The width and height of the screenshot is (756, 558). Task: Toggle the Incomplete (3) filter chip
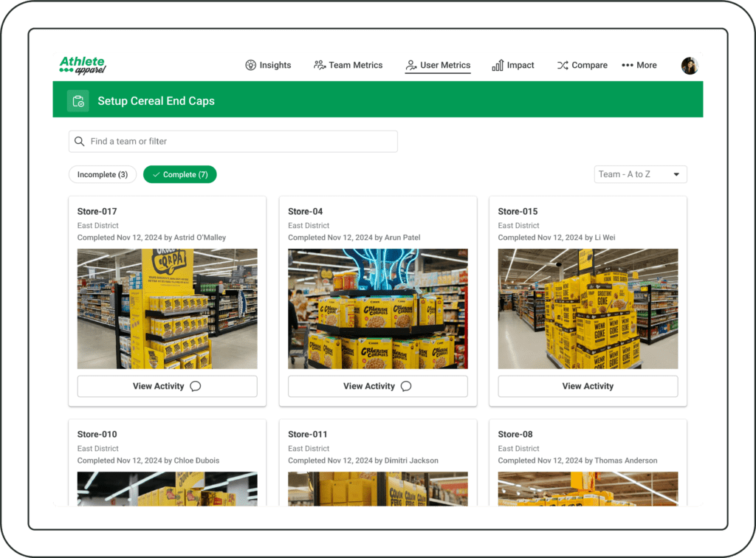(103, 175)
